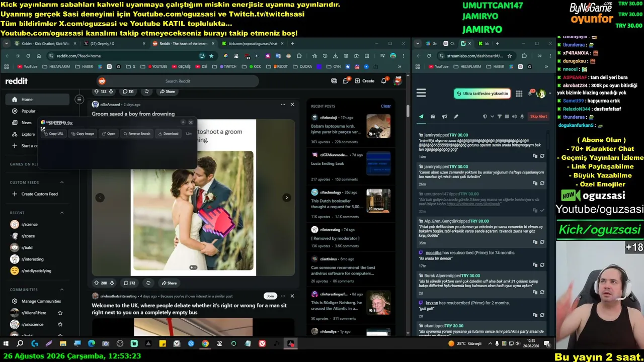Collapse the Recent section in sidebar
Image resolution: width=644 pixels, height=362 pixels.
tap(62, 213)
